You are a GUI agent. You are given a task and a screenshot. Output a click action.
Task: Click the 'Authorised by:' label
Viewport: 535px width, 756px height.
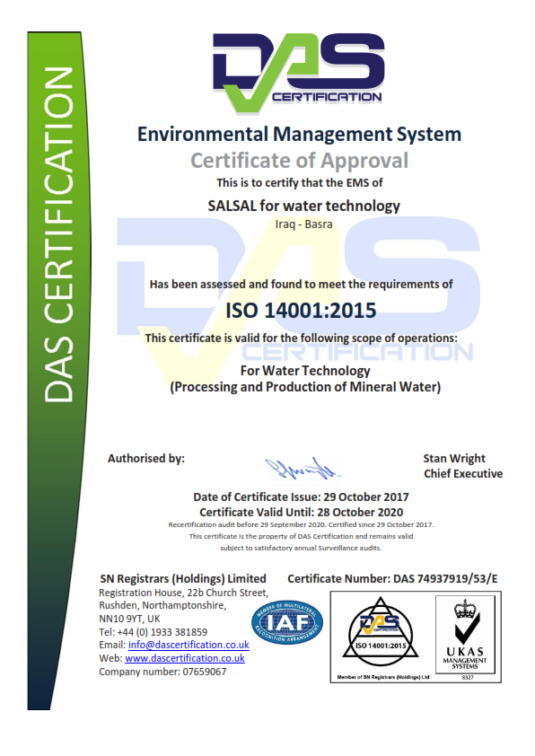click(x=146, y=459)
